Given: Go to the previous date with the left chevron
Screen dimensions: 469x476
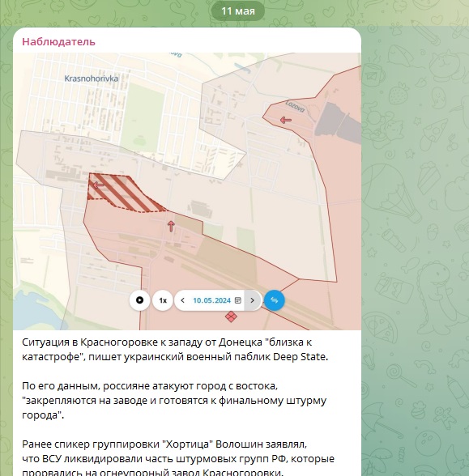Looking at the screenshot, I should [182, 300].
